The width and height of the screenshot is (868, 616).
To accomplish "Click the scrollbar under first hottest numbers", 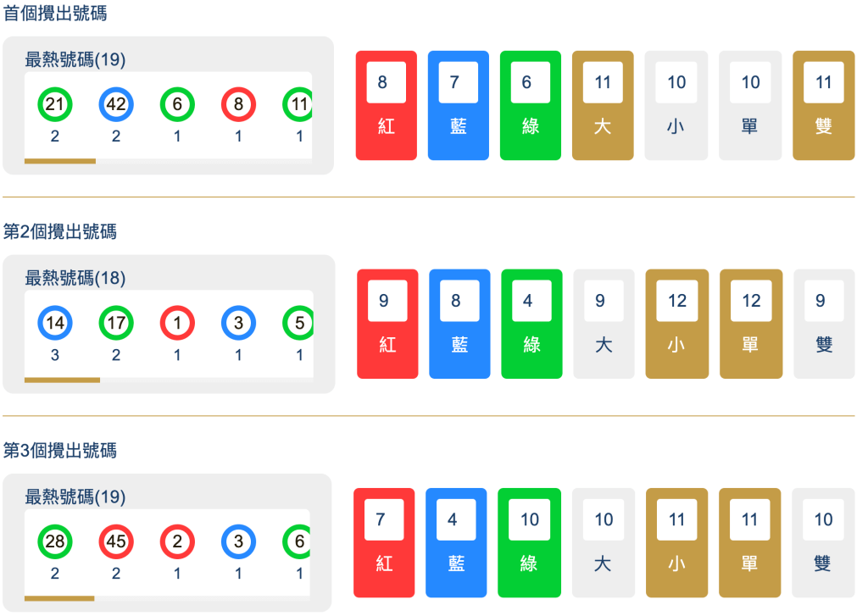I will point(60,161).
